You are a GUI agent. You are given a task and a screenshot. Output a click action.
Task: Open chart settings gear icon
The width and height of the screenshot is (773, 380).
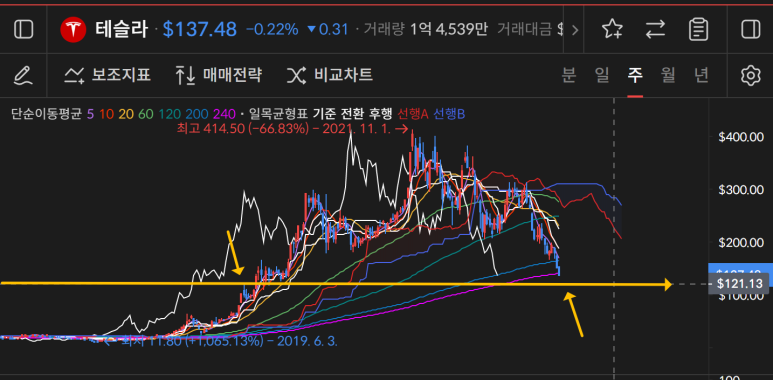(750, 75)
